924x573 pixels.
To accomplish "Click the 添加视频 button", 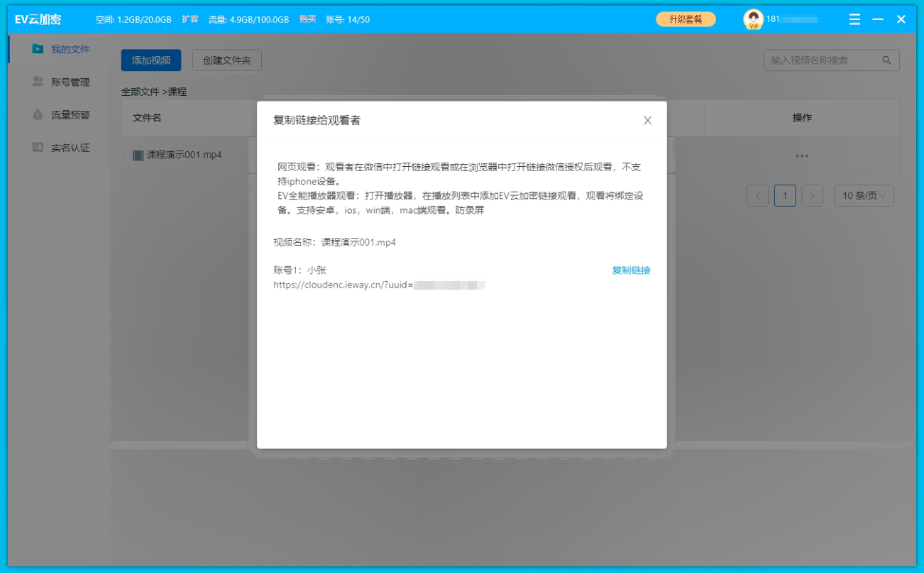I will (x=151, y=60).
